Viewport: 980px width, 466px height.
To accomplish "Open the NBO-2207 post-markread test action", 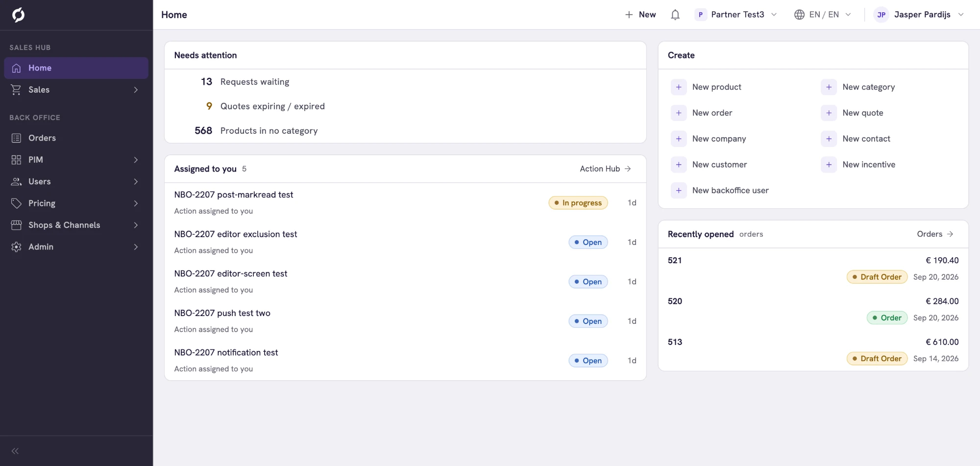I will click(x=405, y=203).
